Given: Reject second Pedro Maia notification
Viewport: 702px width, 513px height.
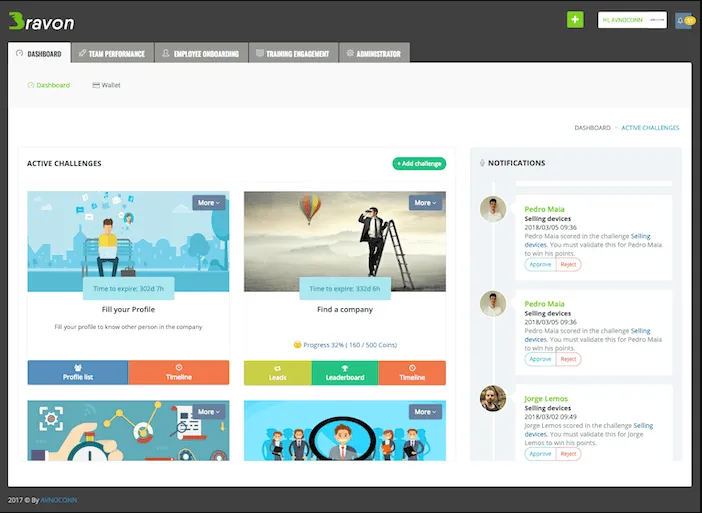Looking at the screenshot, I should [569, 359].
